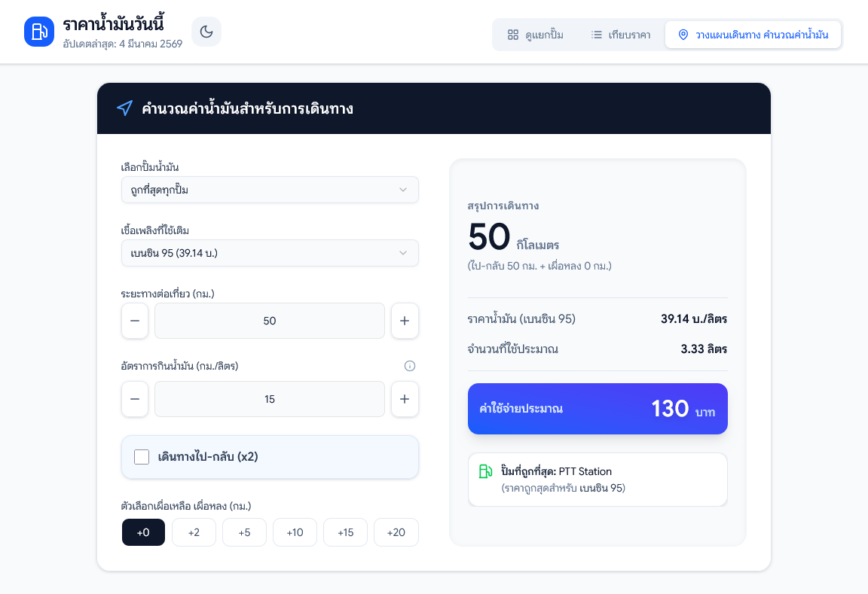The height and width of the screenshot is (594, 868).
Task: Select the +10 buffer distance option
Action: 295,532
